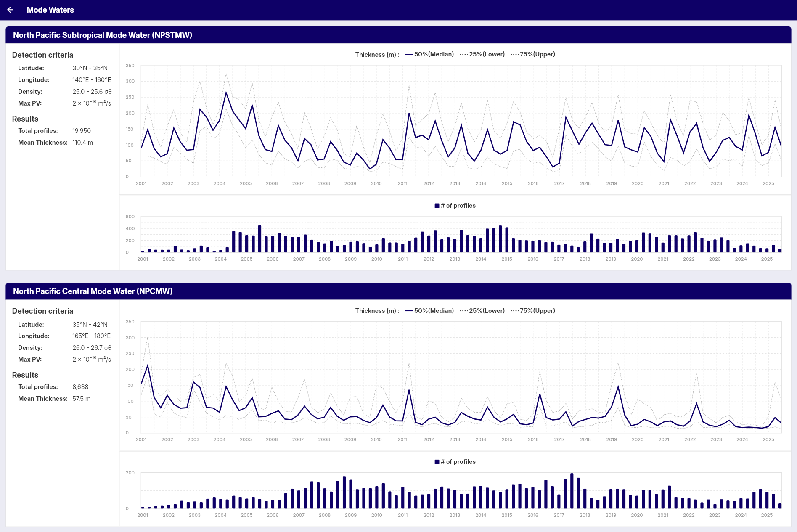Hide the # of profiles bars in NPSTMW chart
Image resolution: width=797 pixels, height=532 pixels.
(x=458, y=206)
